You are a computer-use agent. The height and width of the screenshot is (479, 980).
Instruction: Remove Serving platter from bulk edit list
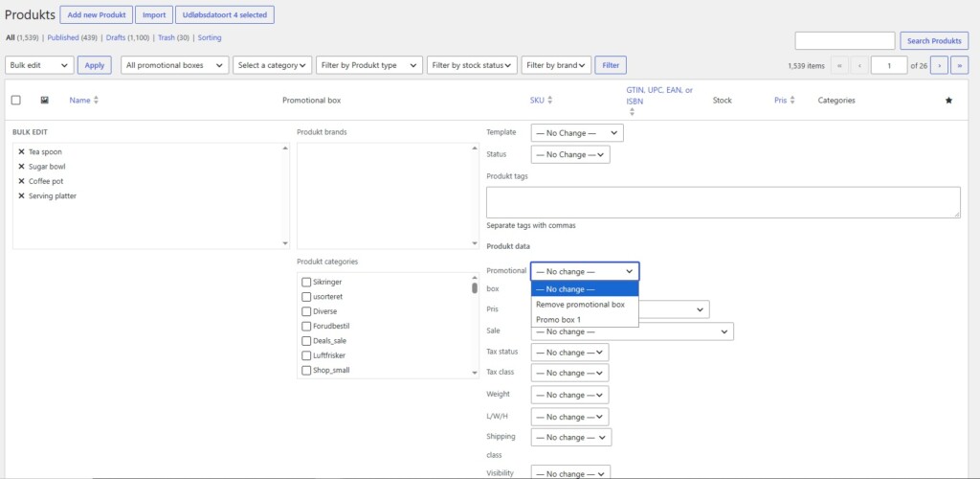21,196
